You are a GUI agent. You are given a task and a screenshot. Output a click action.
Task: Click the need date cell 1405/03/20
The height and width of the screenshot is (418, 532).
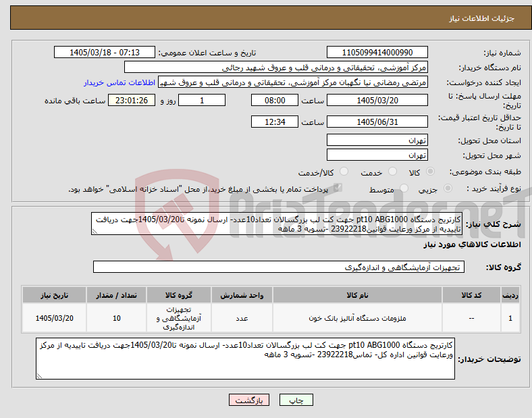54,318
